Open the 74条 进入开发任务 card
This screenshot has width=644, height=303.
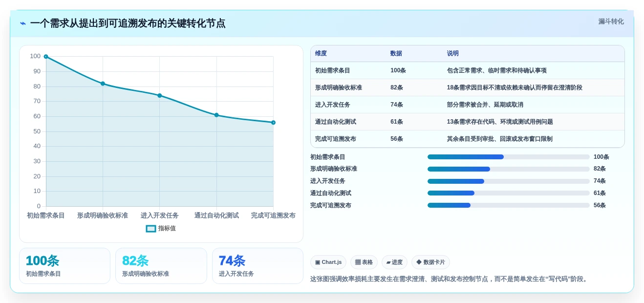click(258, 266)
